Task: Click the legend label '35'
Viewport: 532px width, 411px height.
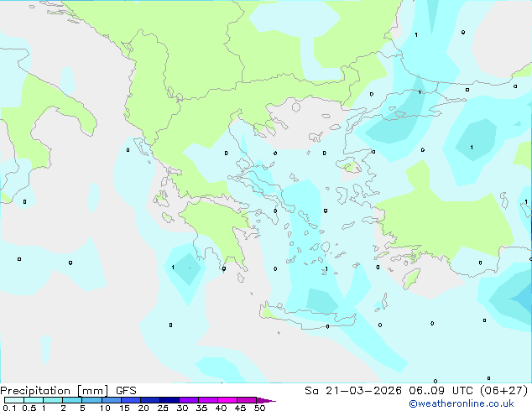Action: [x=201, y=408]
